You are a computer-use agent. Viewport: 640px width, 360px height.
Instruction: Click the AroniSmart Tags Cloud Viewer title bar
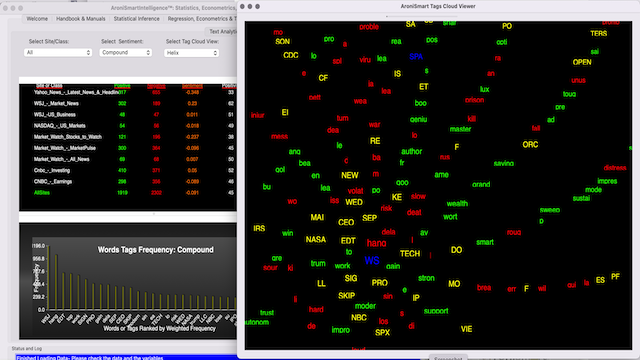coord(438,6)
